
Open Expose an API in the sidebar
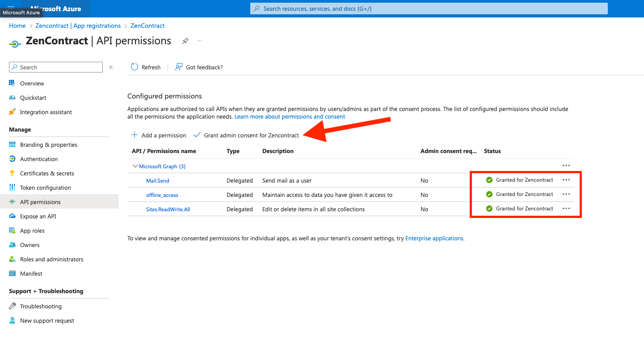38,216
